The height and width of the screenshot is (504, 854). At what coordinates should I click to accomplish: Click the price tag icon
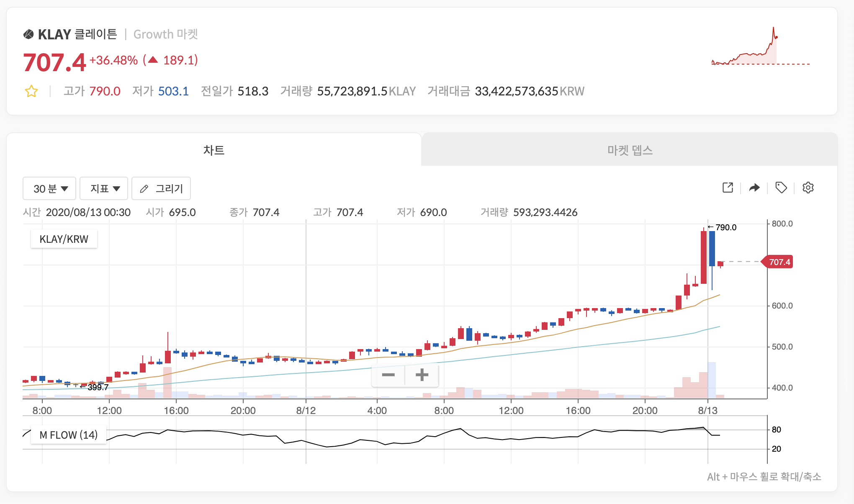[x=781, y=188]
